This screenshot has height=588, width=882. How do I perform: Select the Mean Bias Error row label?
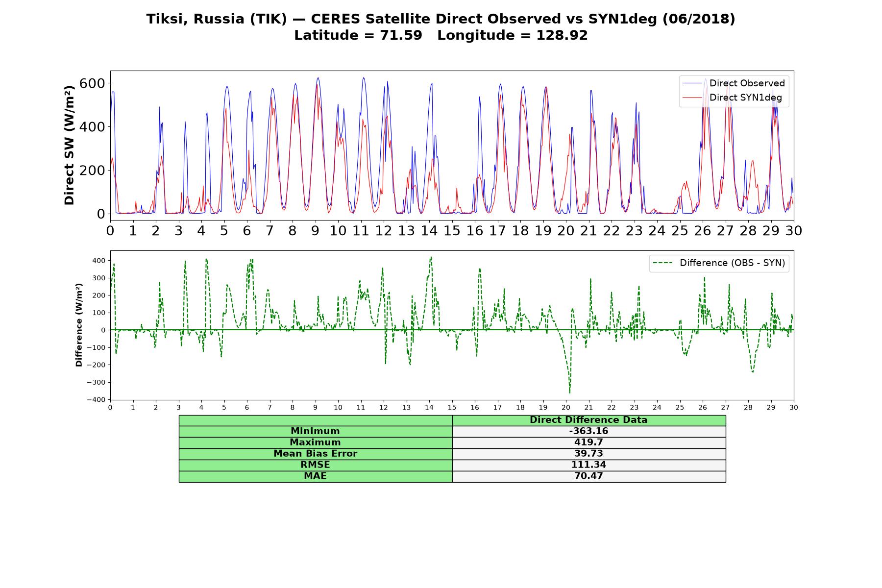[315, 454]
